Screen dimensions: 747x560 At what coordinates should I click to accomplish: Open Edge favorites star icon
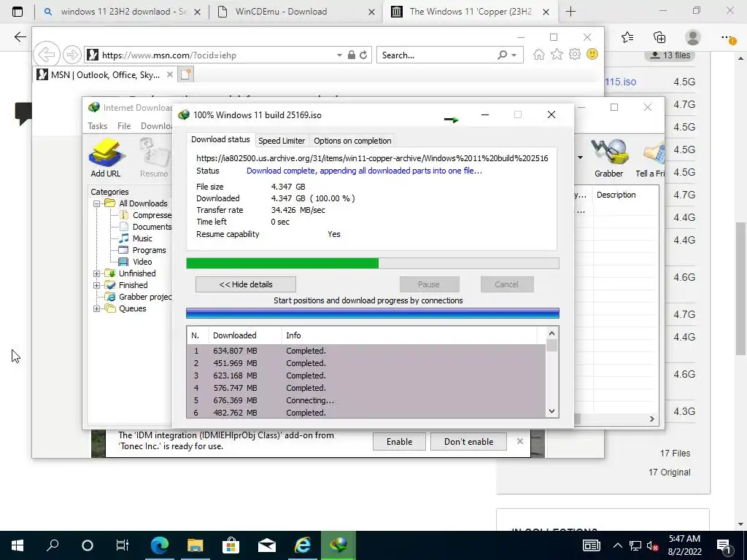[x=627, y=37]
